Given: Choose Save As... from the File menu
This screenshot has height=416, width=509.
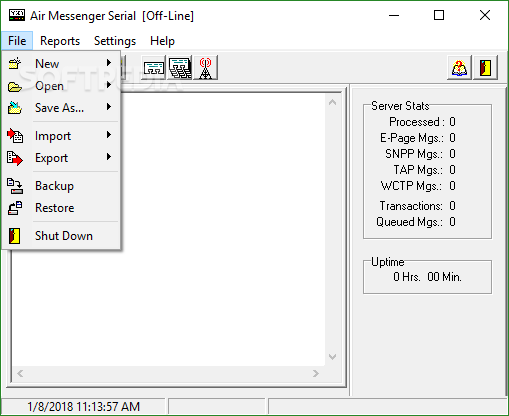Looking at the screenshot, I should pos(61,108).
